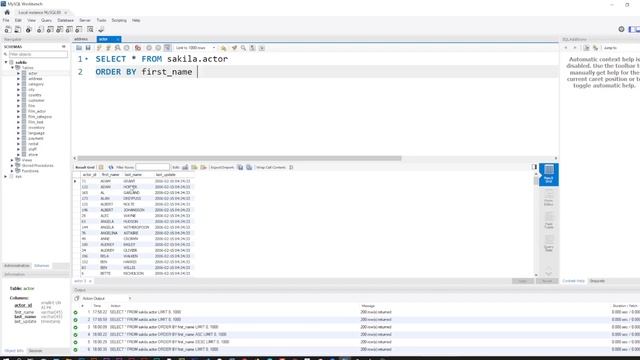Click the create new stored procedure icon
The width and height of the screenshot is (640, 360).
69,29
